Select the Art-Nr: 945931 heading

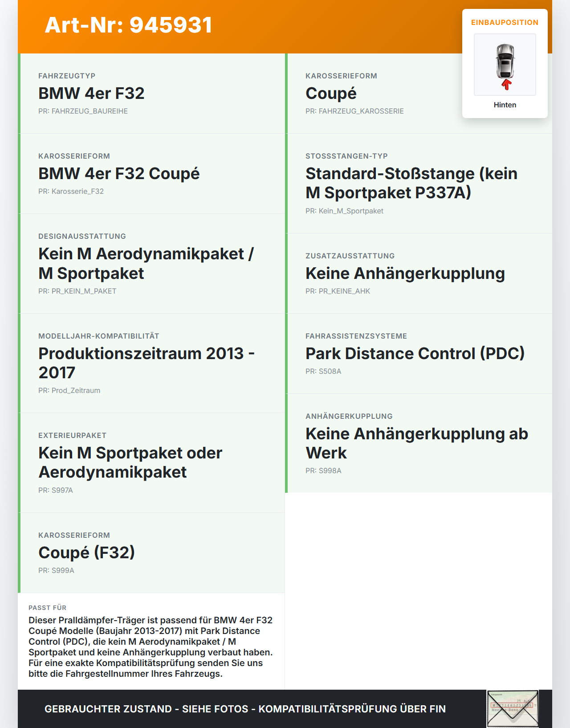pyautogui.click(x=129, y=25)
